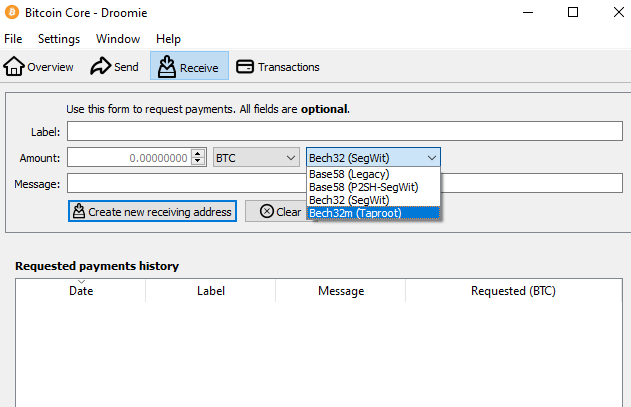Viewport: 631px width, 407px height.
Task: Sort history by Date column header
Action: point(81,291)
